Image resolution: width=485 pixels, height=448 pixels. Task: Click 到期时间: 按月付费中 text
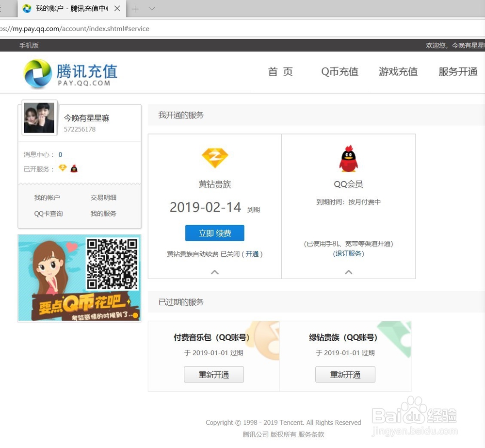(349, 202)
